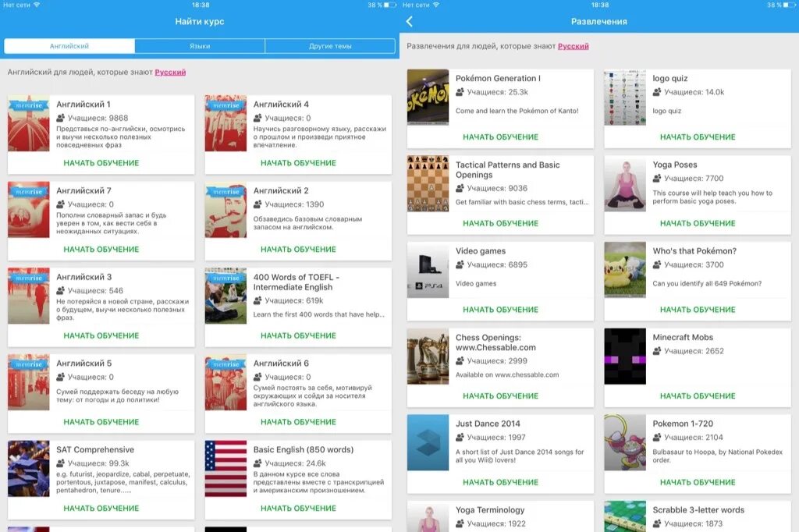
Task: Tap the Scrabble 3-letter words course title
Action: tap(698, 510)
